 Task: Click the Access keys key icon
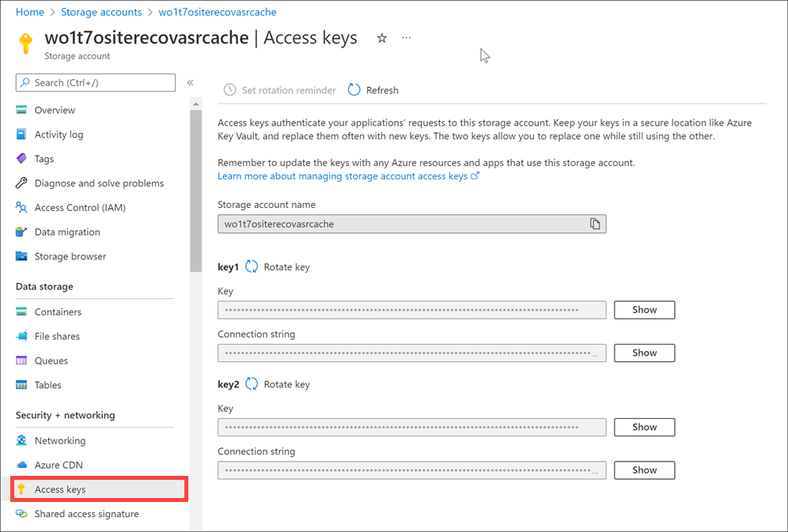coord(21,489)
